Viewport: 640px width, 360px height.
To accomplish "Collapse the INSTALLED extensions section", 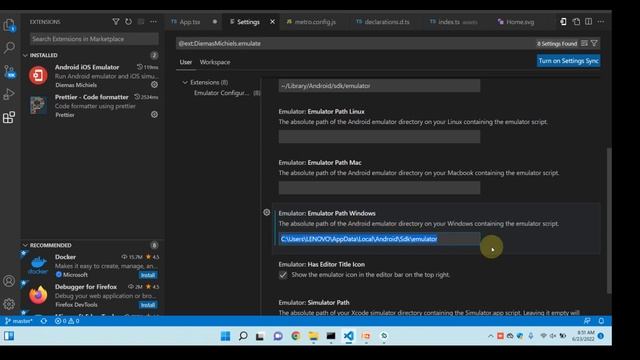I will tap(25, 55).
